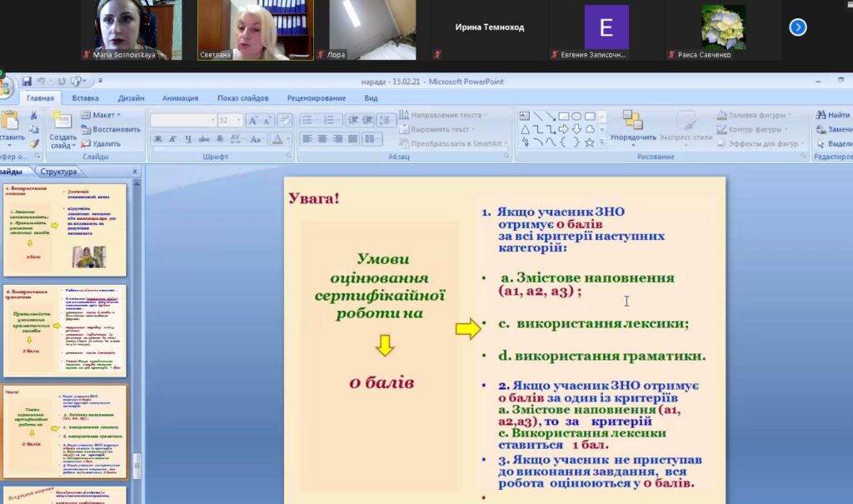
Task: Switch to the Вставка ribbon tab
Action: (86, 98)
